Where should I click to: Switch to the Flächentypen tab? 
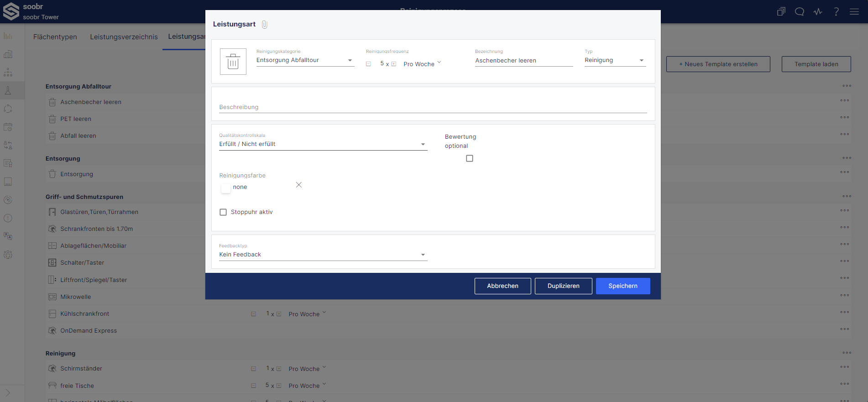click(55, 37)
